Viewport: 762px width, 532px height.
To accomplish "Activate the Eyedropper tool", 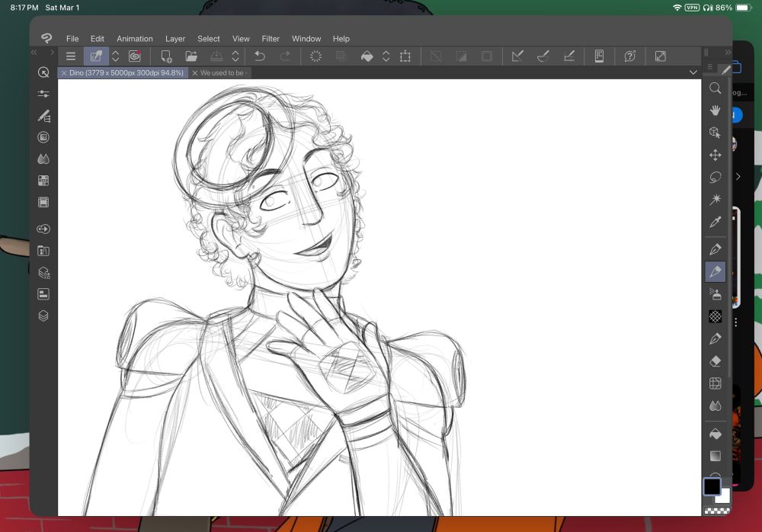I will click(x=715, y=223).
